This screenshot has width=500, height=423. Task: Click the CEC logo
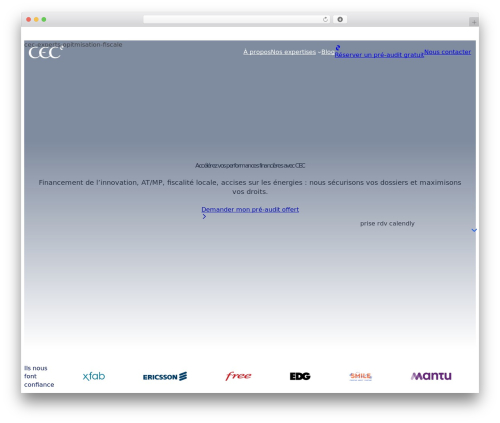click(x=46, y=53)
